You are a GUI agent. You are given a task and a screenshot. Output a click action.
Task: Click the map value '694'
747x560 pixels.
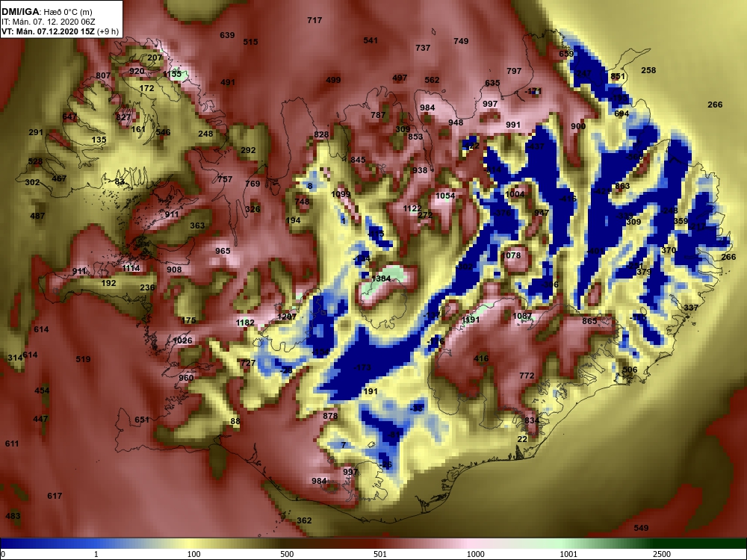(x=622, y=113)
